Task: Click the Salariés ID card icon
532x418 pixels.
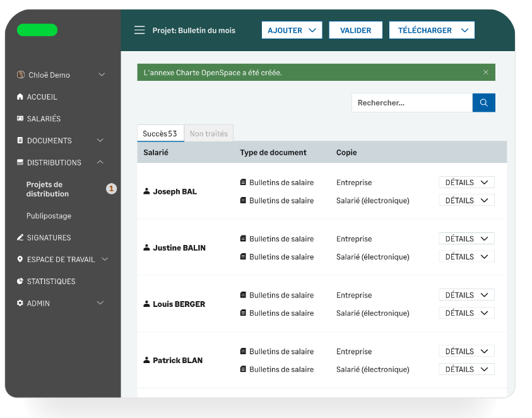Action: [x=20, y=119]
